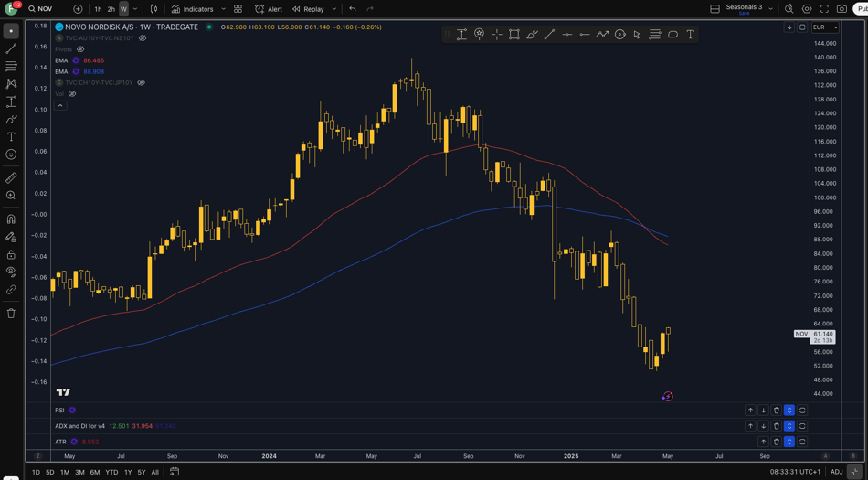Click the blue Save link under Seasonals 3
Image resolution: width=868 pixels, height=480 pixels.
[x=744, y=14]
